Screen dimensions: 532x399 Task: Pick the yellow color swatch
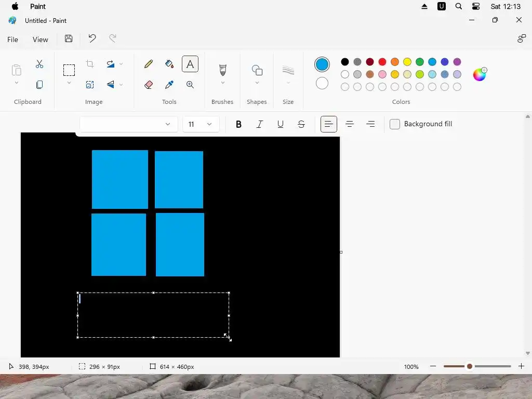(x=407, y=62)
